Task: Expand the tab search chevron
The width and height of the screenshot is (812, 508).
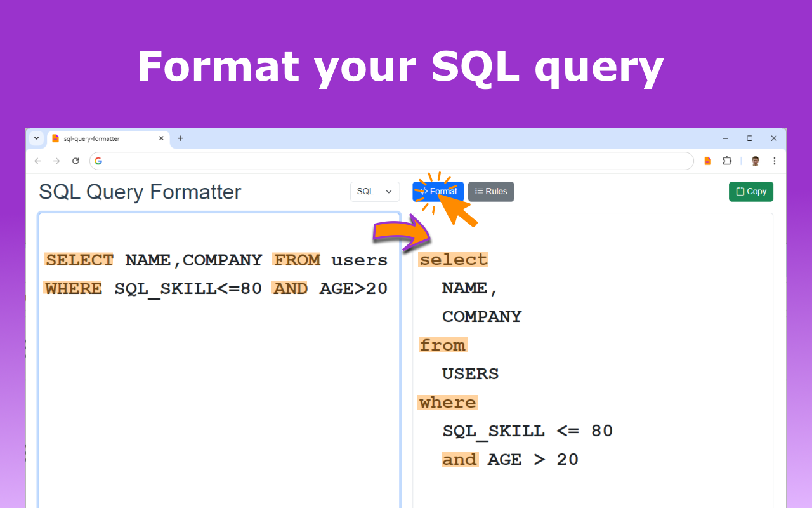Action: point(36,138)
